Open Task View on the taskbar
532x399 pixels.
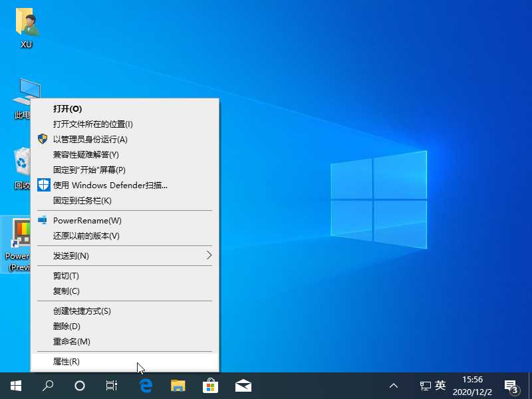tap(112, 385)
